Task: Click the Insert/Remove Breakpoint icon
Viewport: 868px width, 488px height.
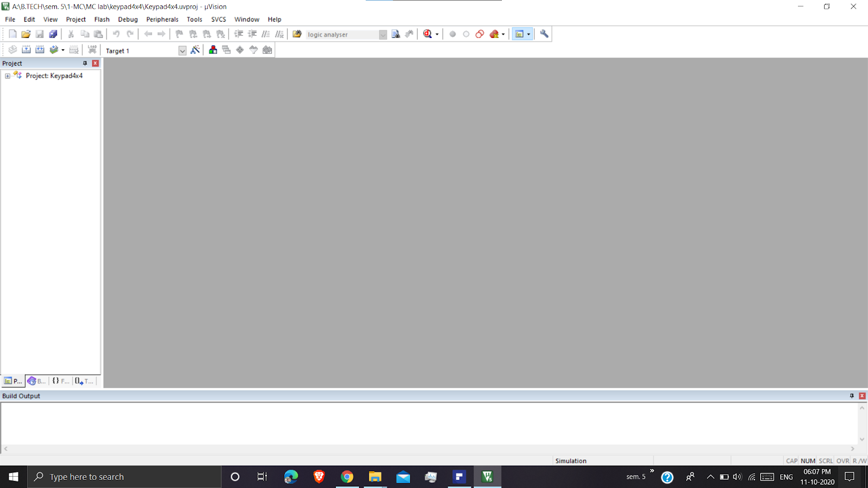Action: [452, 34]
